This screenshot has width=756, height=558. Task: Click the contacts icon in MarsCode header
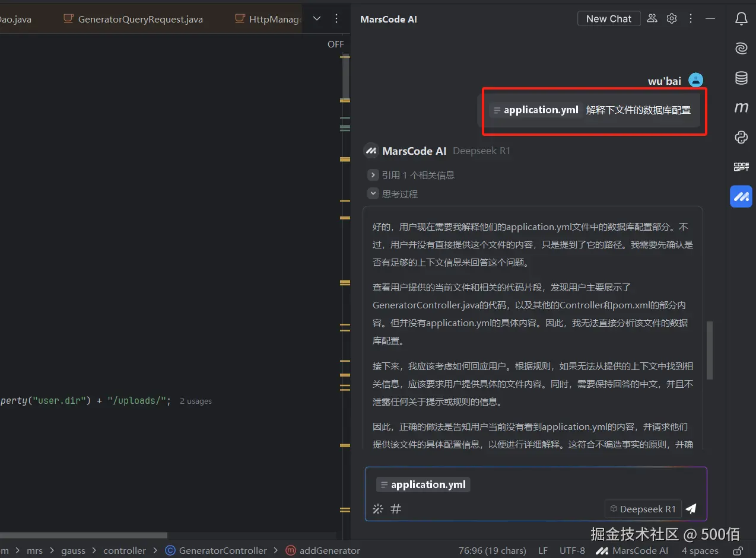[x=652, y=18]
